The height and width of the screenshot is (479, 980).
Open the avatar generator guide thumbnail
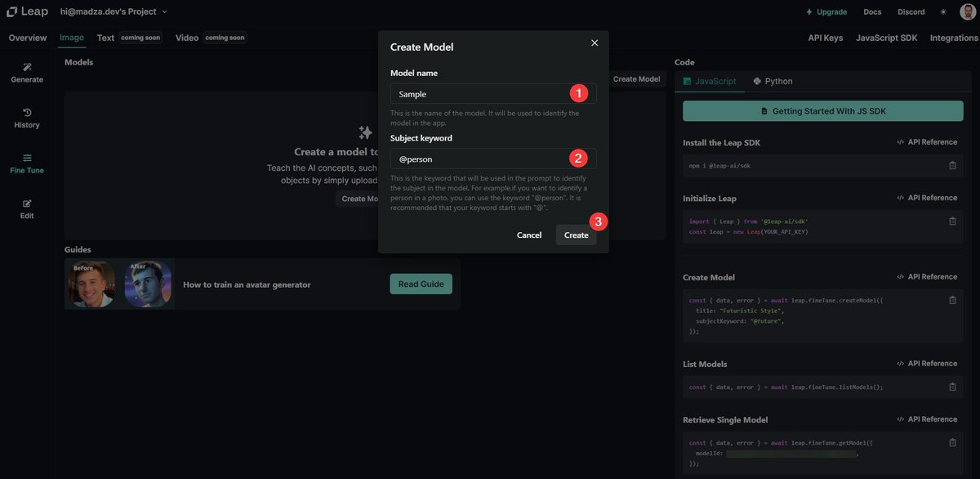[x=119, y=284]
